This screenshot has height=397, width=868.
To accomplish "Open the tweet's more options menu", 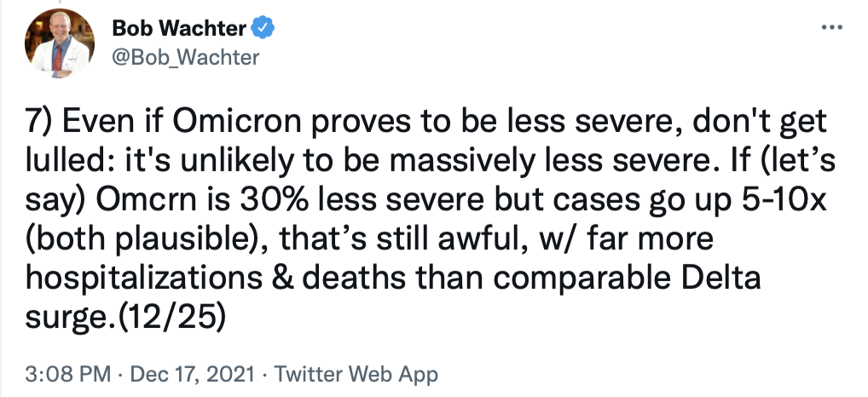I will 830,26.
